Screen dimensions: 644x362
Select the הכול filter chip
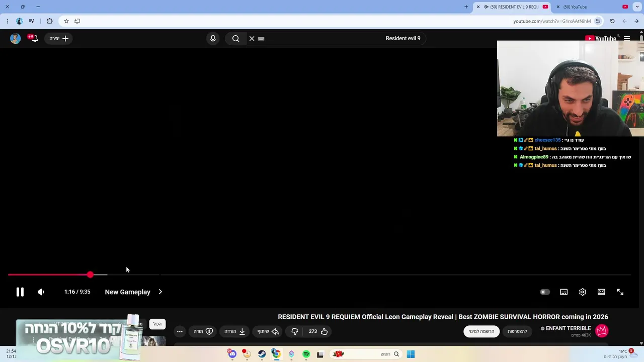pos(157,324)
